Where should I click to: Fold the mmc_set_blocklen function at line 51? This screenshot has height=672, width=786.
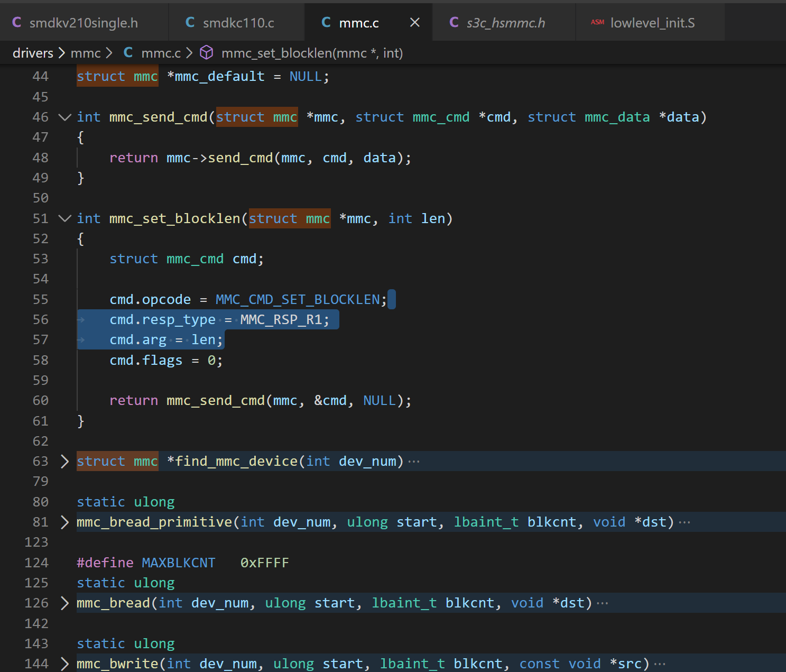tap(64, 219)
